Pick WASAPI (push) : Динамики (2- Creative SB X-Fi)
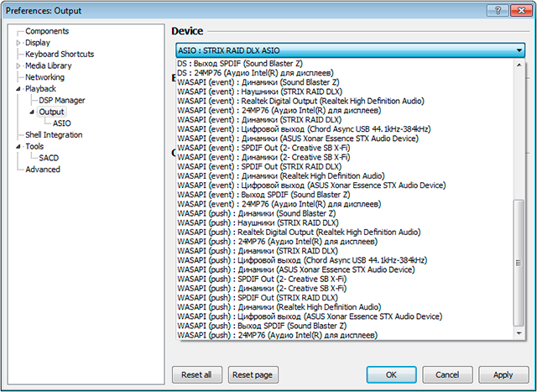537x392 pixels. pos(345,289)
